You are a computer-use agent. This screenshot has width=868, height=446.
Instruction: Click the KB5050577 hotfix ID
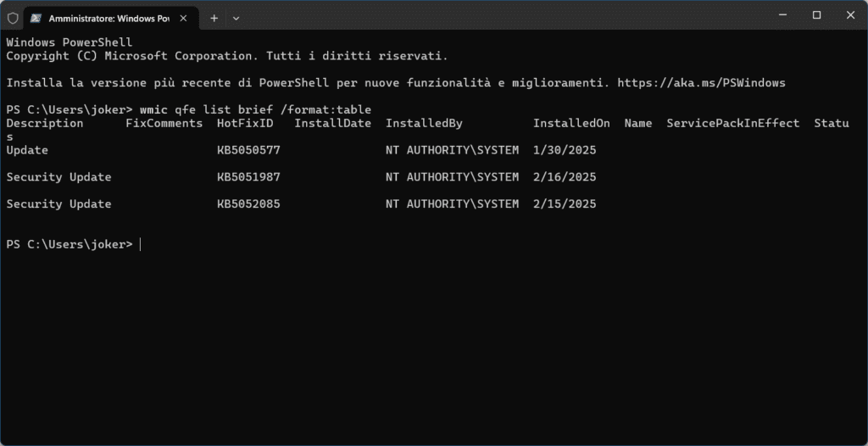tap(248, 150)
